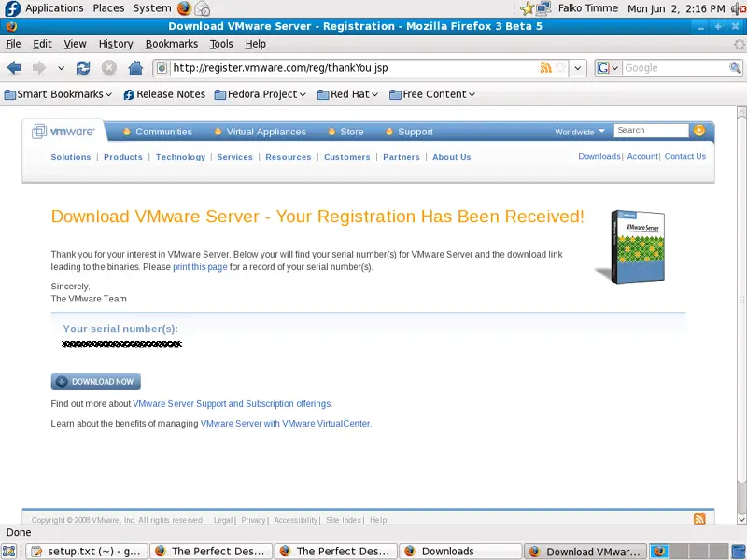The width and height of the screenshot is (747, 560).
Task: Click the Forward arrow button
Action: click(39, 68)
